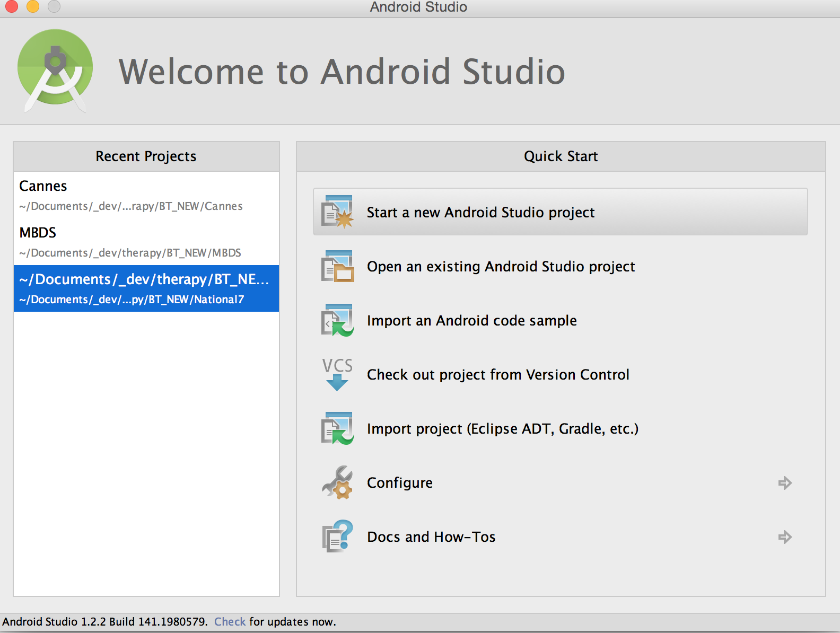Click the Android Studio logo
Image resolution: width=840 pixels, height=633 pixels.
[55, 71]
